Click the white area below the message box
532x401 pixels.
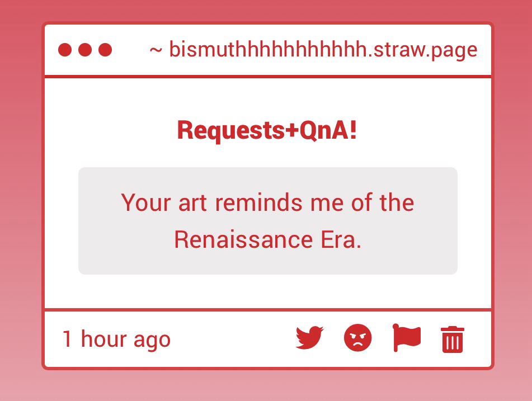[x=268, y=291]
